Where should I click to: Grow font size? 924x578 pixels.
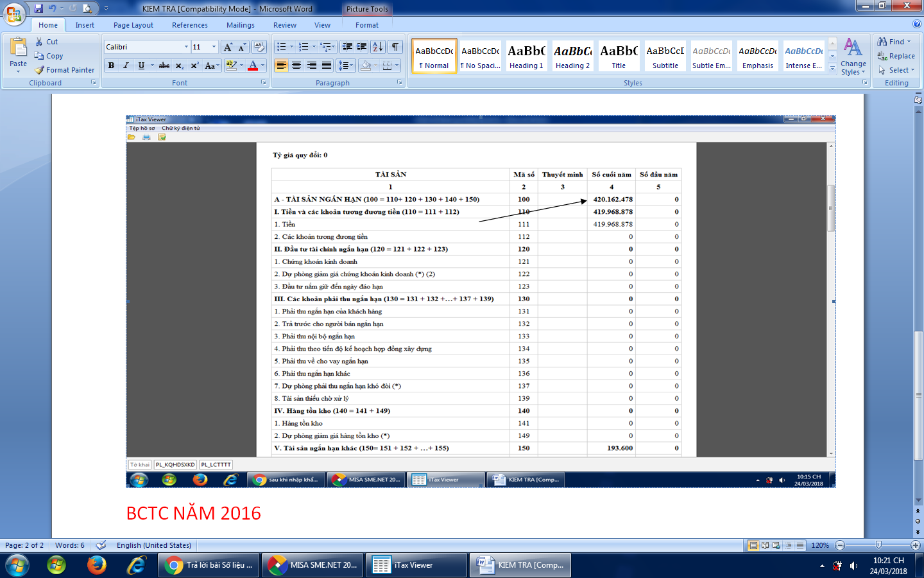point(228,47)
